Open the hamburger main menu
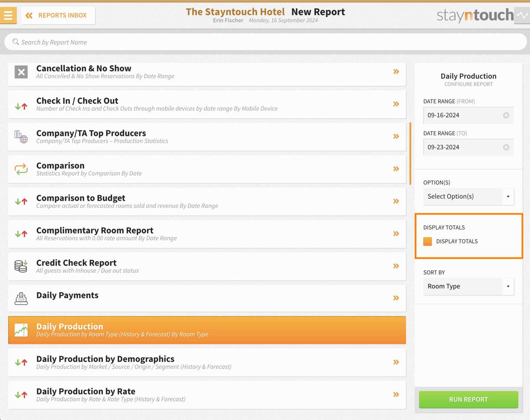The image size is (530, 420). (x=8, y=15)
